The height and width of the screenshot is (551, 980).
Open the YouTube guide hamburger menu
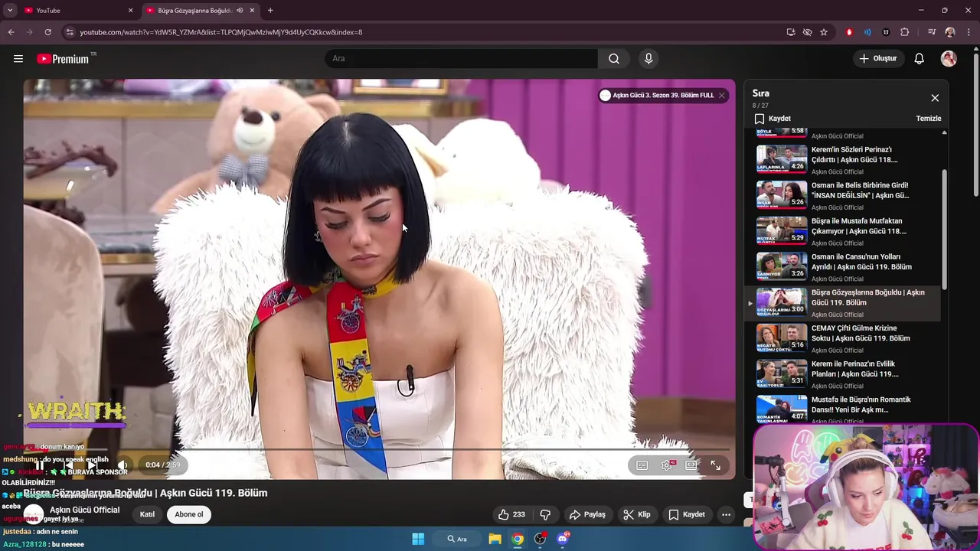click(x=18, y=59)
